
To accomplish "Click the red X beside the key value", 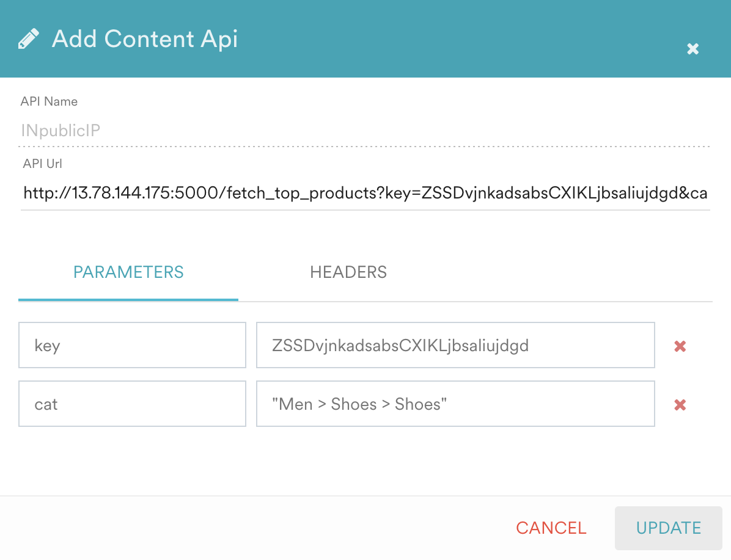I will click(x=680, y=345).
